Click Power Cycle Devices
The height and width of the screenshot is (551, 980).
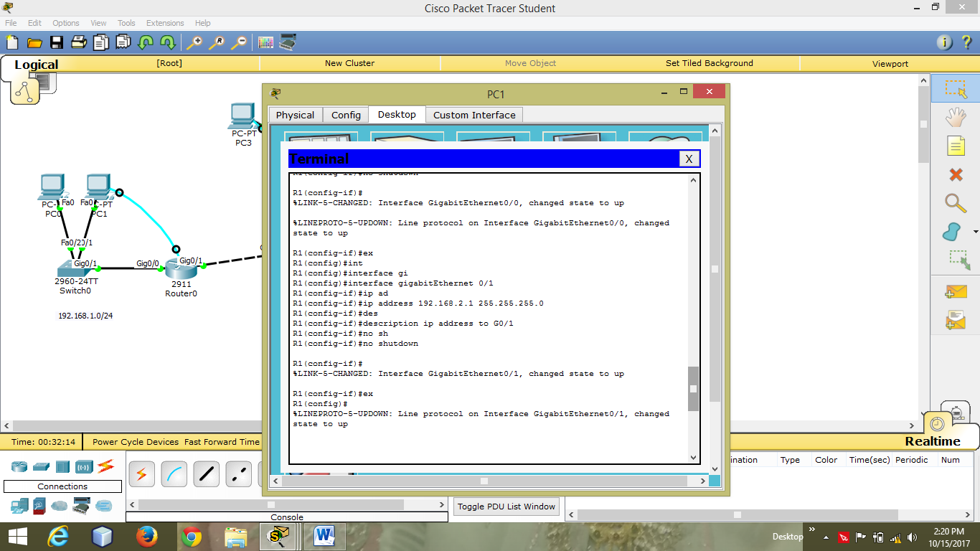136,442
